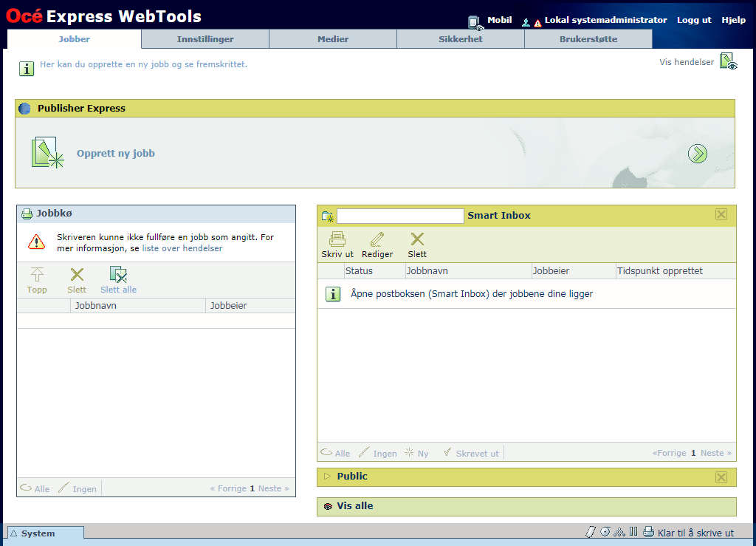Image resolution: width=756 pixels, height=546 pixels.
Task: Click the Smart Inbox name input field
Action: click(x=400, y=216)
